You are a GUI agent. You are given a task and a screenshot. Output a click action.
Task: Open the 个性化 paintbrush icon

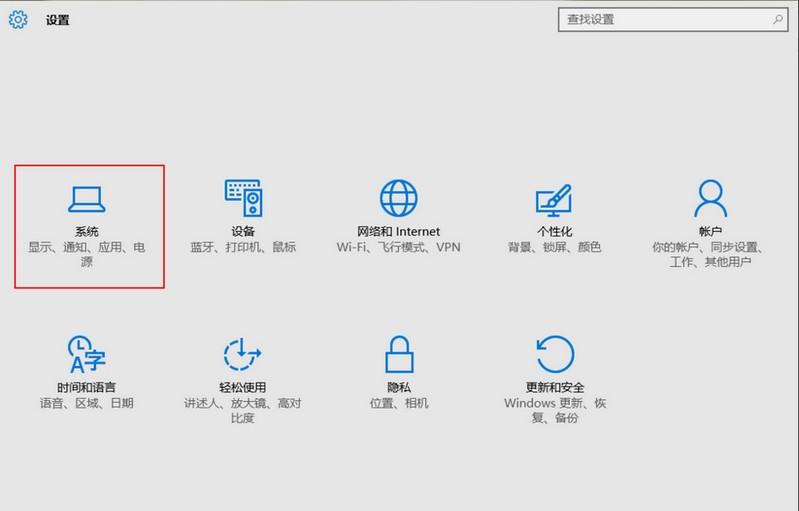tap(554, 200)
